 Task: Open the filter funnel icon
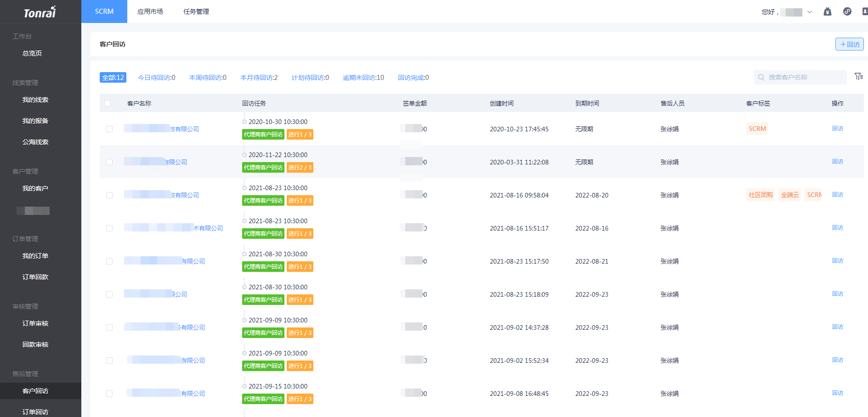(x=858, y=77)
